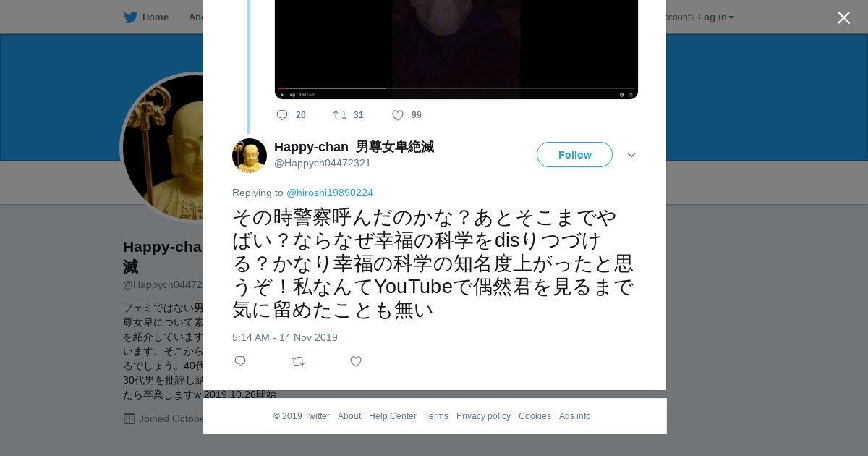The image size is (868, 456).
Task: Seek along the video progress bar
Action: [456, 88]
